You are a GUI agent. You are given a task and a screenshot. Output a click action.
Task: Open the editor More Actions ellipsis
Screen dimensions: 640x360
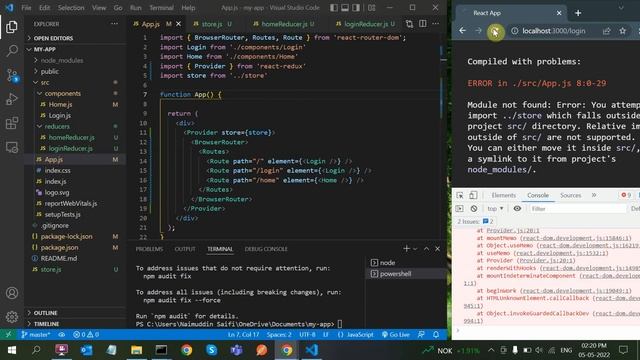tap(436, 24)
